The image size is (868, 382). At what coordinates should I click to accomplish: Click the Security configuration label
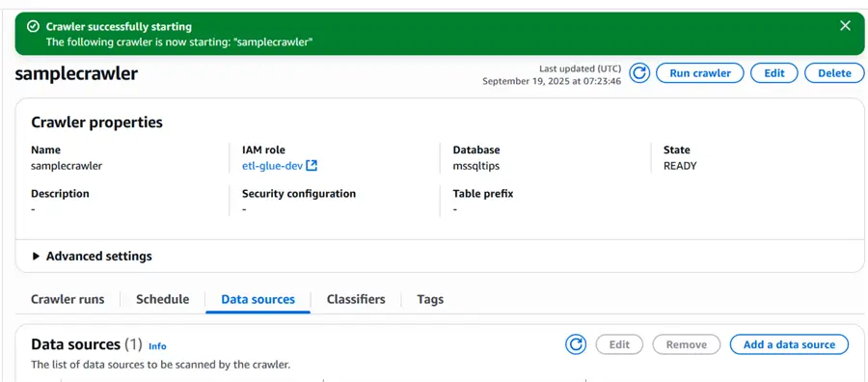[299, 194]
